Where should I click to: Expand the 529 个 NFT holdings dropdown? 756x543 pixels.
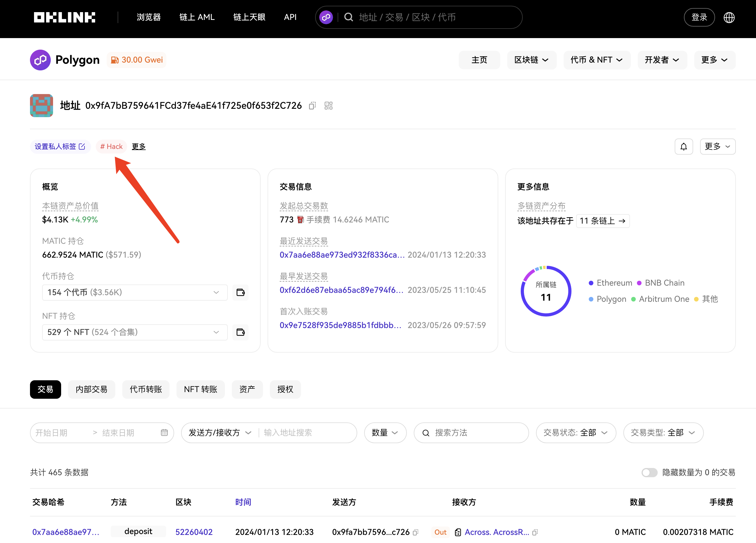135,332
